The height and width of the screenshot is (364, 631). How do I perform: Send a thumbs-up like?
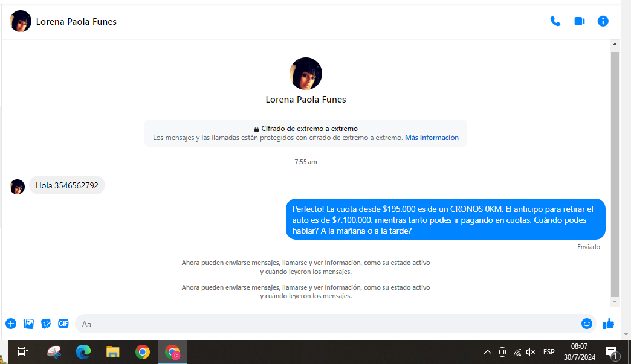(x=609, y=324)
